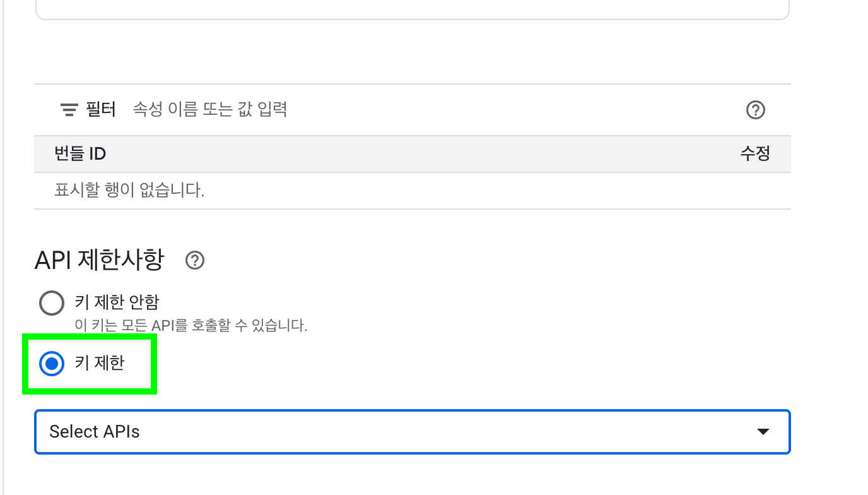Open help for the filter table
This screenshot has width=868, height=495.
coord(755,110)
